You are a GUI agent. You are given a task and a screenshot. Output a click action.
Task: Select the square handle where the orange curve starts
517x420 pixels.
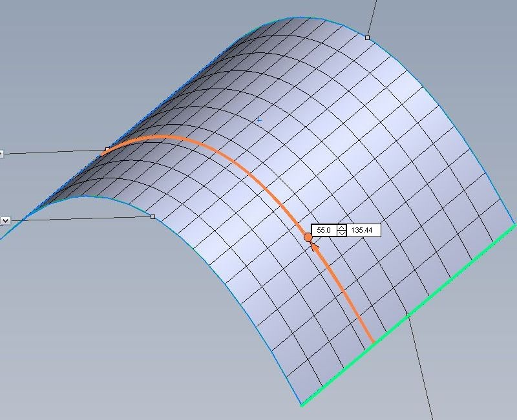107,149
